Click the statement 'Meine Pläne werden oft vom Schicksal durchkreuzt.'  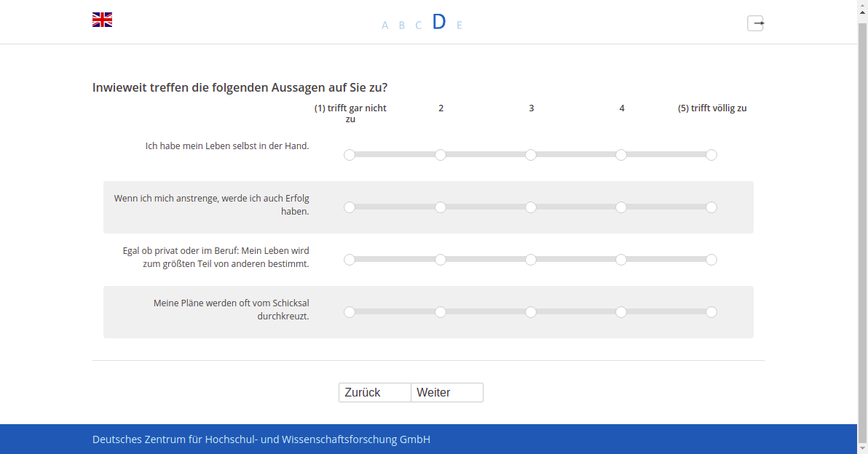coord(231,310)
